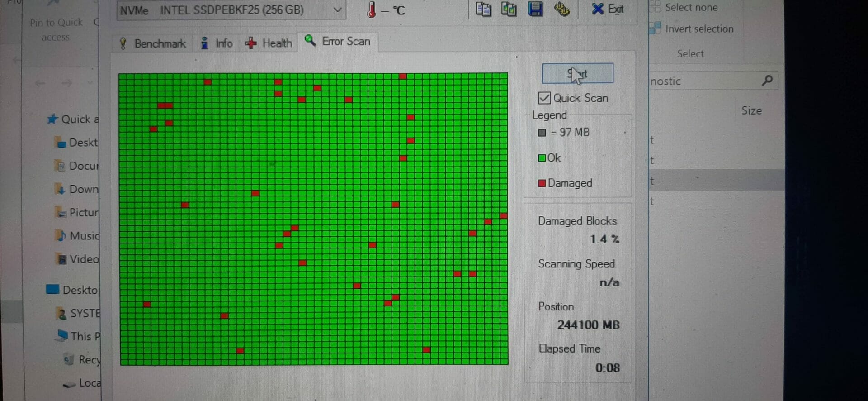Click the blue X Exit button
Image resolution: width=868 pixels, height=401 pixels.
point(607,9)
